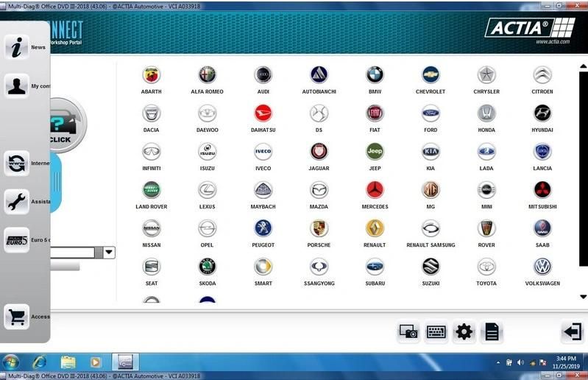Open the Porsche brand
Image resolution: width=588 pixels, height=380 pixels.
(319, 228)
